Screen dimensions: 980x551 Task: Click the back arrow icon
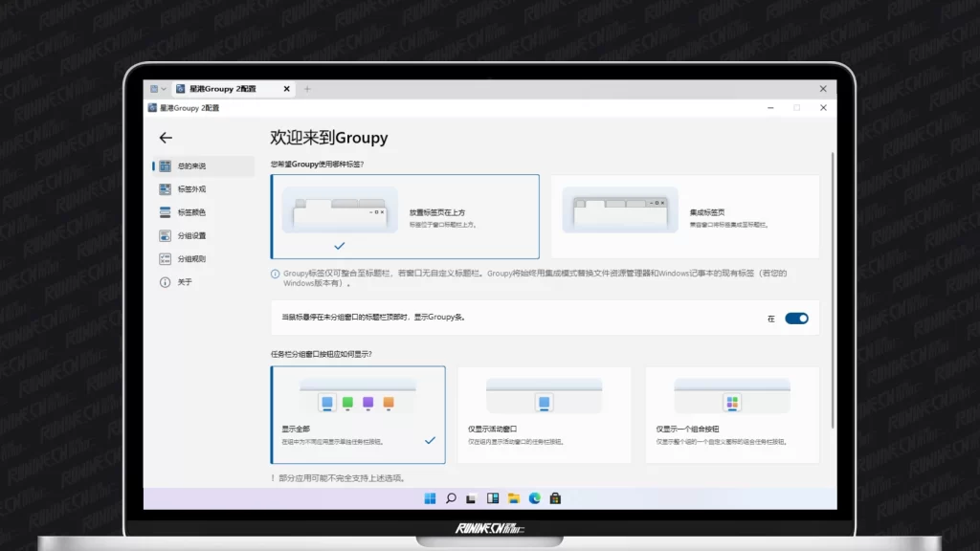[x=166, y=138]
